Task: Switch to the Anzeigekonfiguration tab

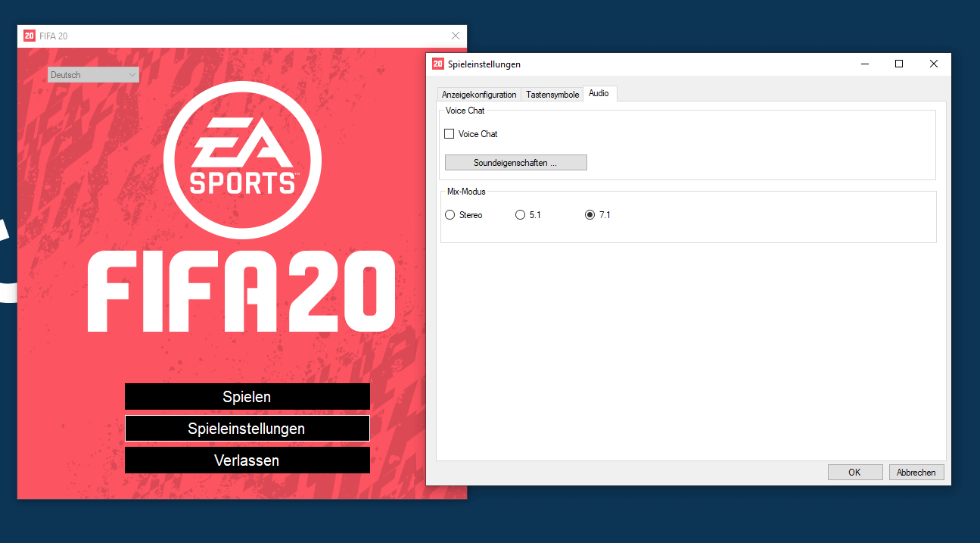Action: (x=479, y=95)
